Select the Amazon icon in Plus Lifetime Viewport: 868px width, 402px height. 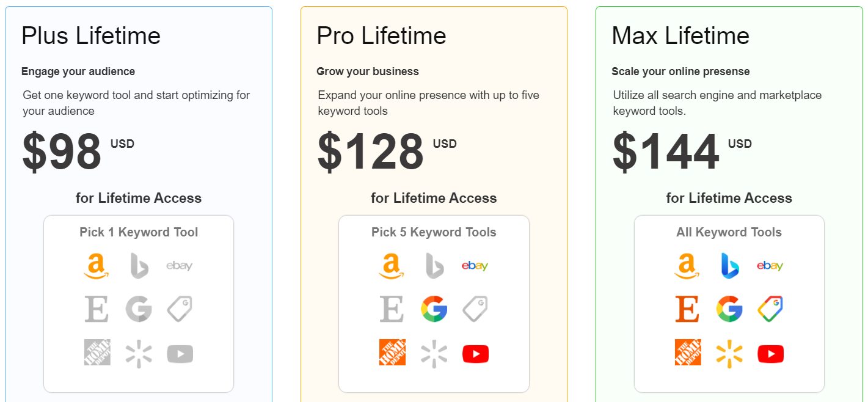[97, 266]
